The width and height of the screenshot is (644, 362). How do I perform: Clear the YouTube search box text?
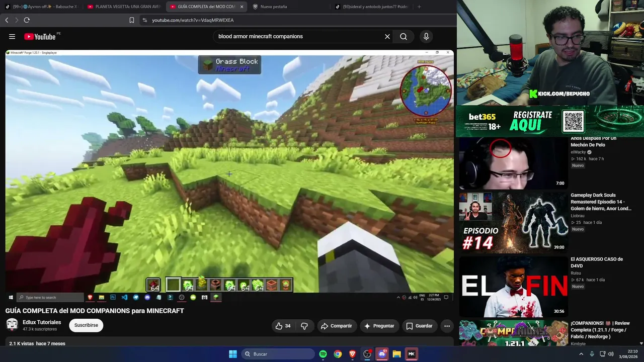coord(387,36)
